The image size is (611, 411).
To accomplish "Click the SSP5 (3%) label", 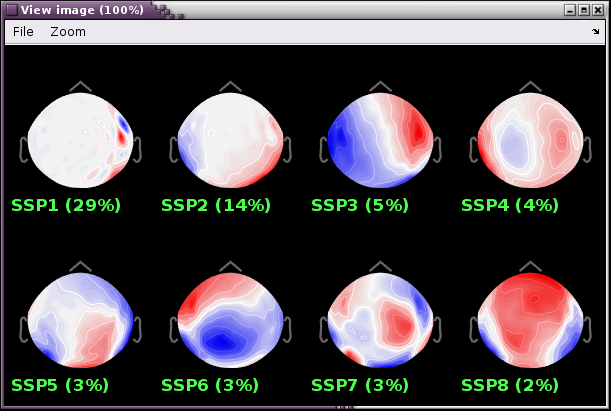I will point(60,385).
